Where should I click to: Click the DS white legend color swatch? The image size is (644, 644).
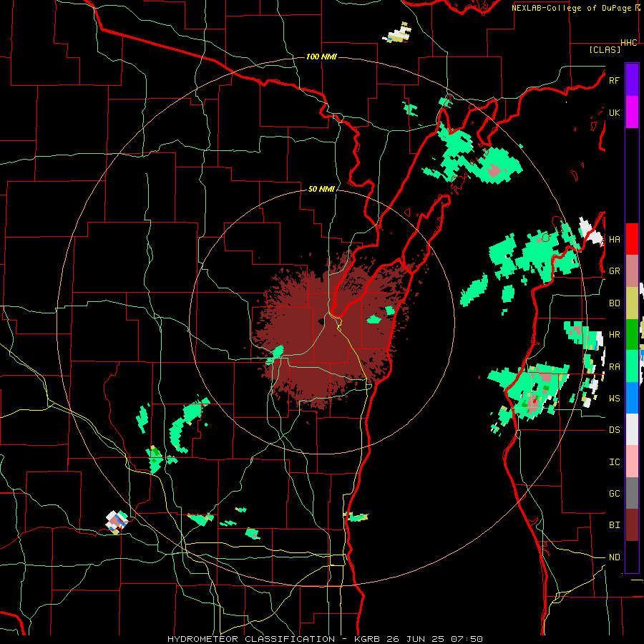[x=632, y=429]
